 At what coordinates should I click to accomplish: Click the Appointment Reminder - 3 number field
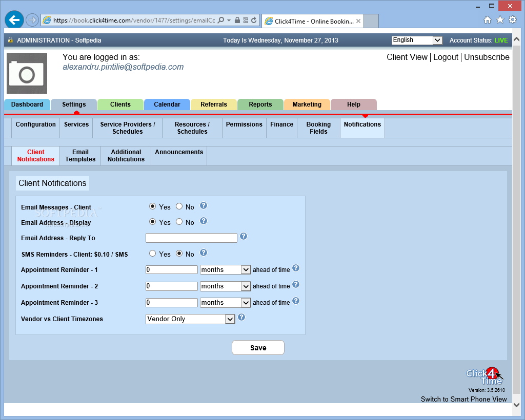[x=171, y=302]
